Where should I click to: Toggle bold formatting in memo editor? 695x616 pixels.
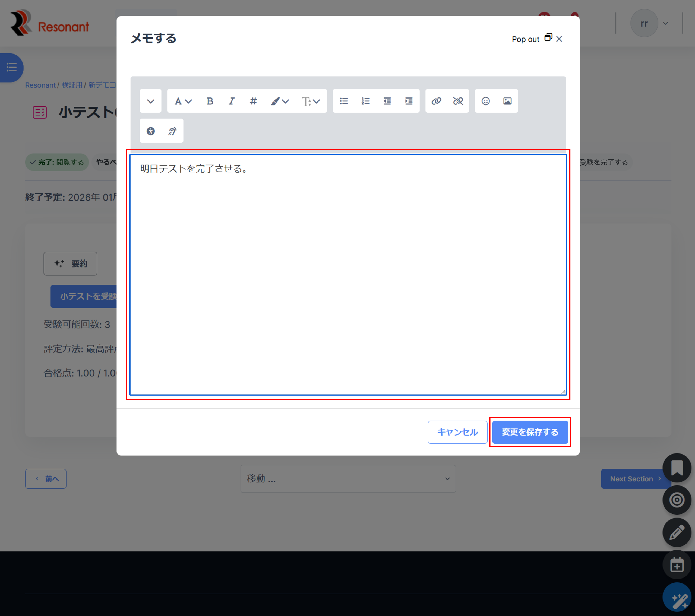pos(210,101)
